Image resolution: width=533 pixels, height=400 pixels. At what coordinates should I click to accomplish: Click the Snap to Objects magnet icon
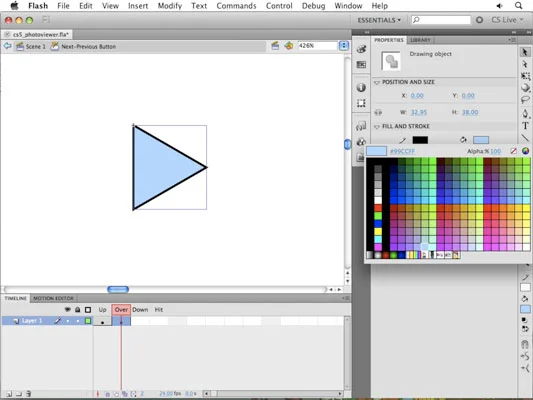pyautogui.click(x=525, y=345)
